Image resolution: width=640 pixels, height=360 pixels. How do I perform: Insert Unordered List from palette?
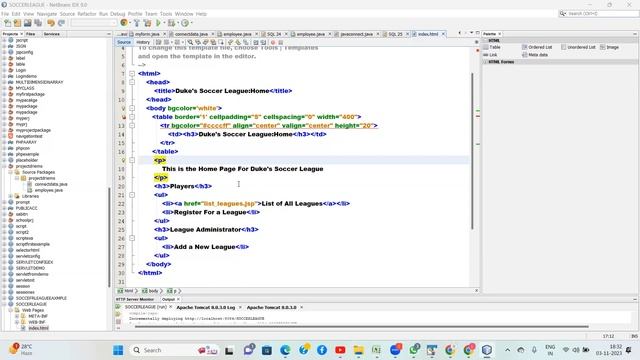point(578,47)
